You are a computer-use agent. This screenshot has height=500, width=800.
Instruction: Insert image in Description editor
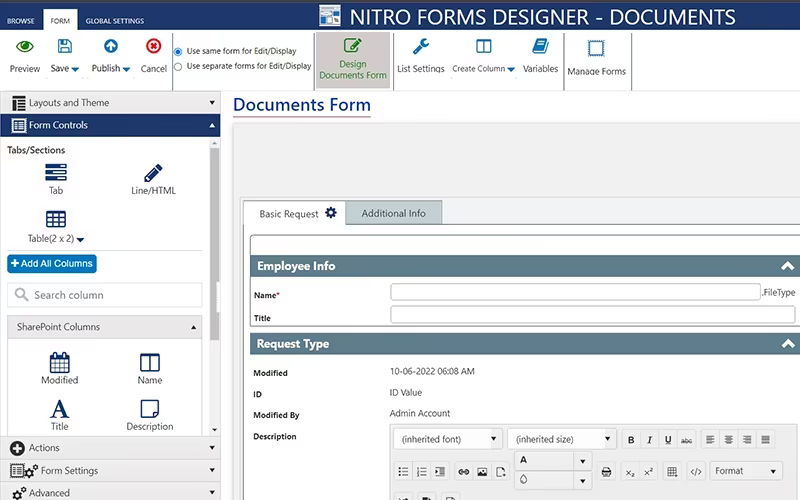(x=482, y=472)
